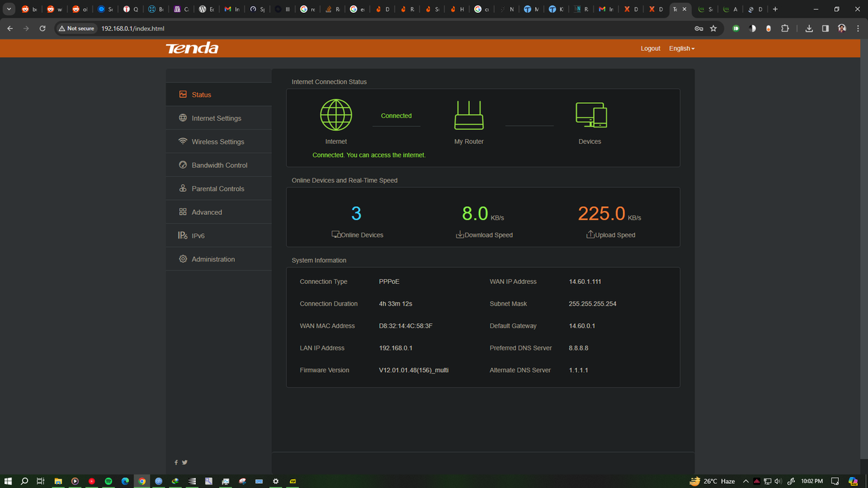Show hidden system tray icons
Screen dimensions: 868x488
coord(747,481)
